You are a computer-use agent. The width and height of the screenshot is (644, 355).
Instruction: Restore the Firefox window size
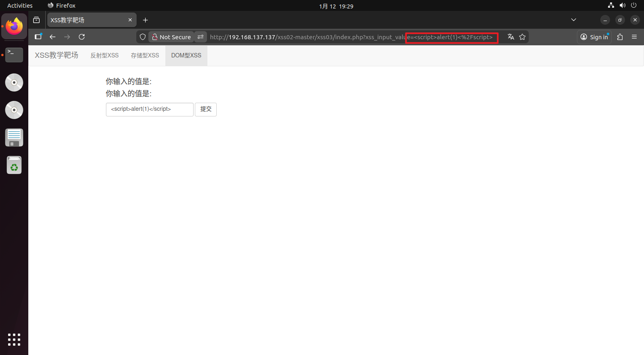[x=620, y=20]
